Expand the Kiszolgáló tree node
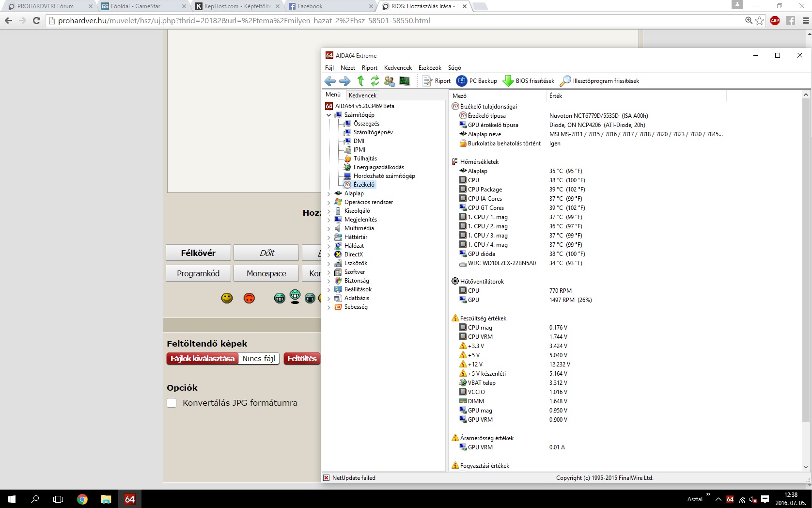This screenshot has height=508, width=812. (329, 211)
